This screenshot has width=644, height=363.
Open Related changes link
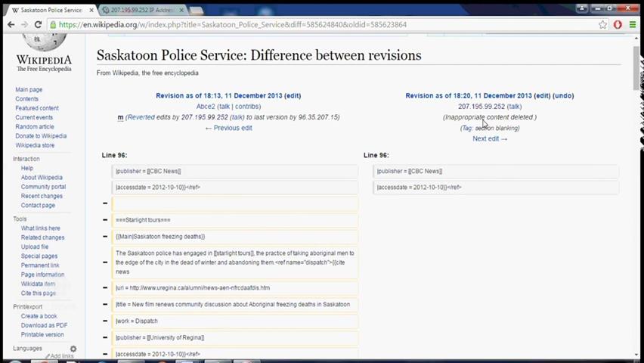click(x=43, y=237)
